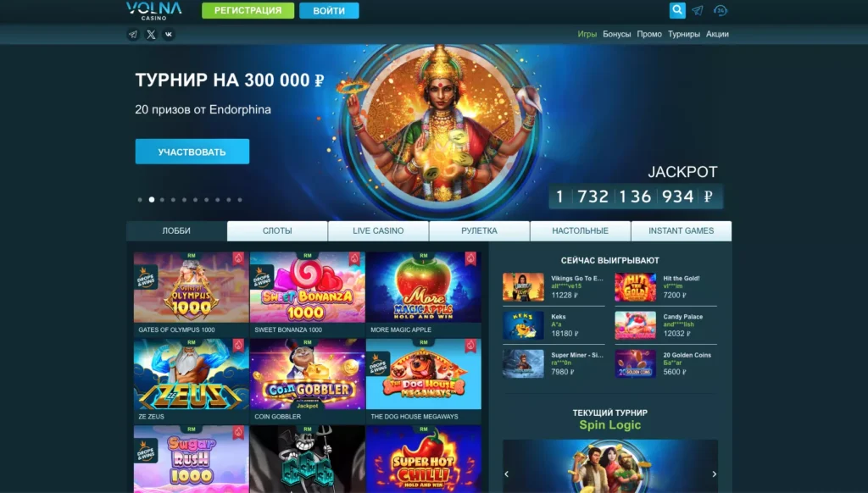The image size is (868, 493).
Task: Open search with the magnifier icon
Action: [x=677, y=10]
